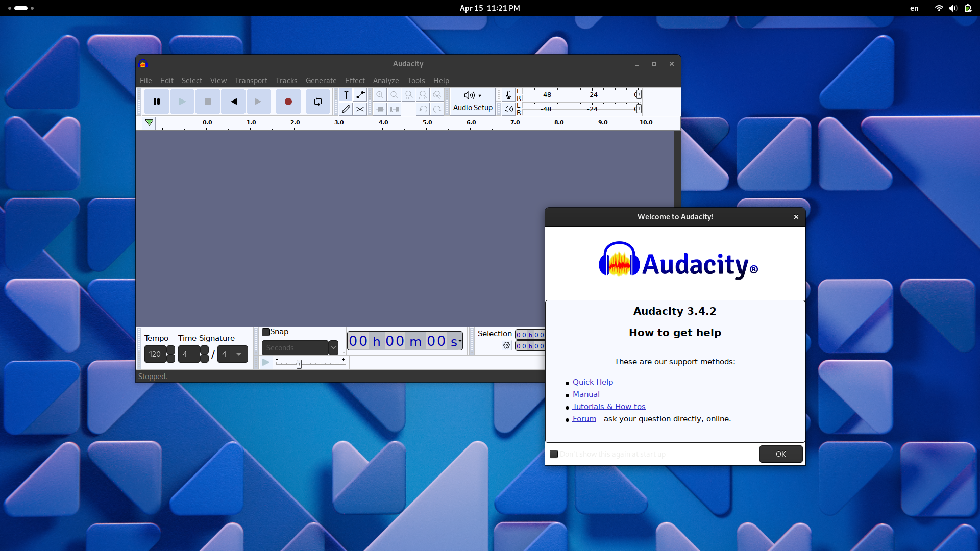
Task: Click the Zoom Toggle icon
Action: pyautogui.click(x=437, y=95)
